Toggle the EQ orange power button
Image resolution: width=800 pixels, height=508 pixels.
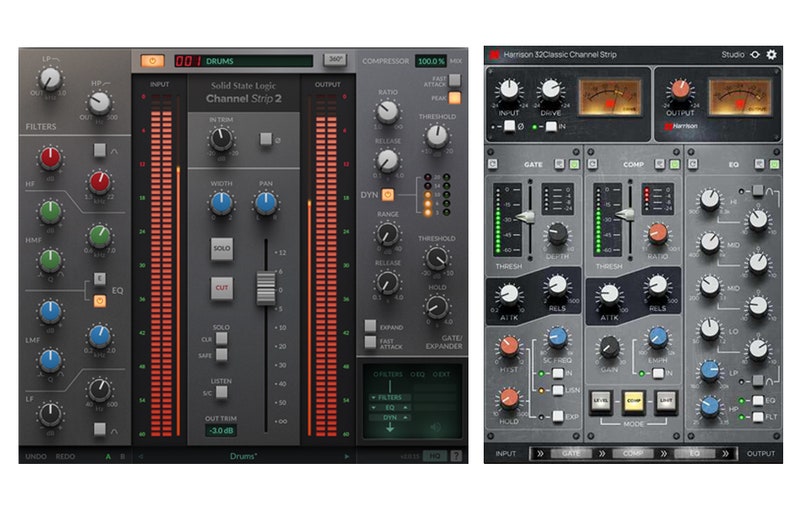point(100,298)
